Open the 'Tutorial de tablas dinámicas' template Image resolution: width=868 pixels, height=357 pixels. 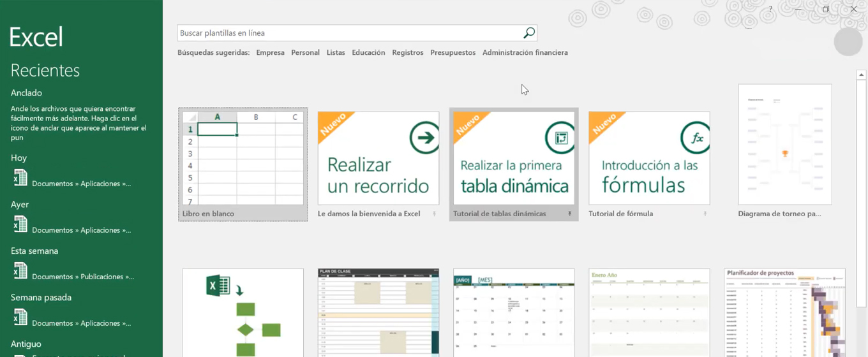(x=514, y=164)
